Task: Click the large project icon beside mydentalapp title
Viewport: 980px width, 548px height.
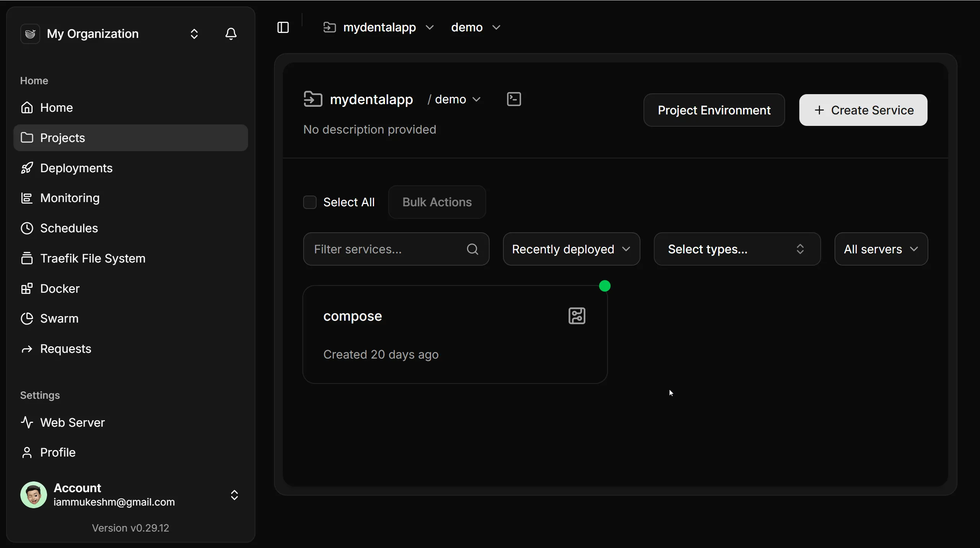Action: pos(313,99)
